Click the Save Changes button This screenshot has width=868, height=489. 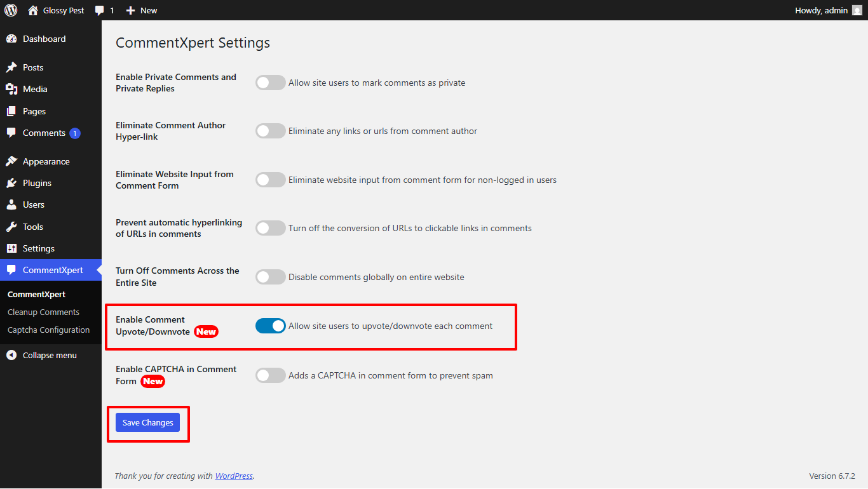pyautogui.click(x=147, y=422)
